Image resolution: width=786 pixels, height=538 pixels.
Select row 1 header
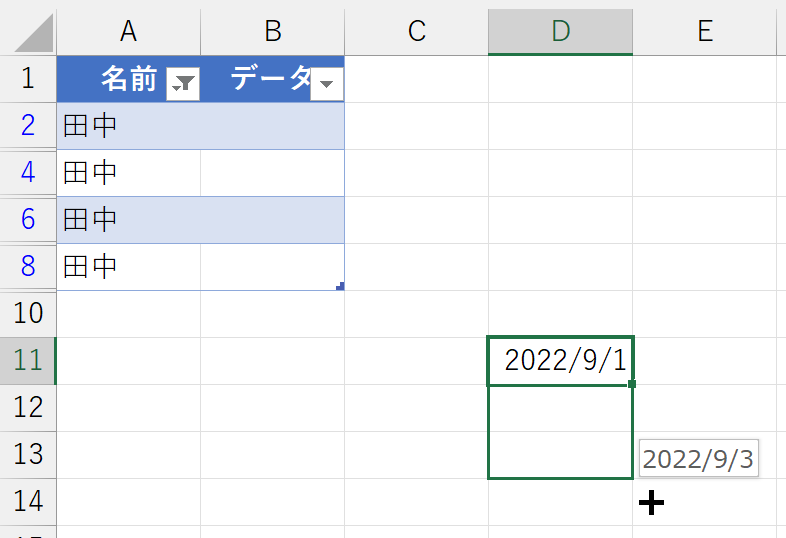28,79
